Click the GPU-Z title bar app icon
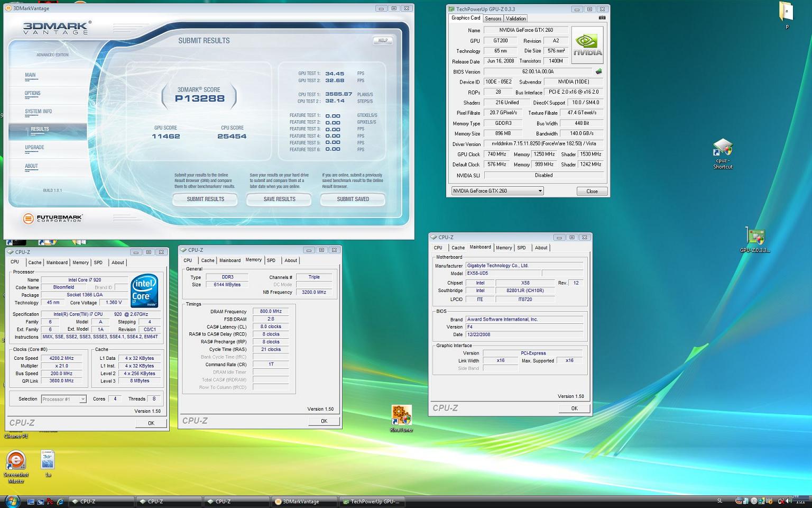This screenshot has height=508, width=812. (451, 9)
